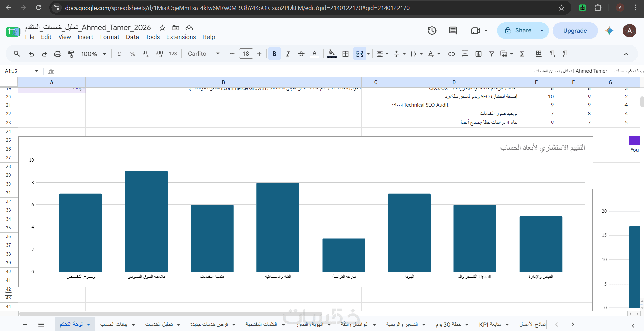Toggle strikethrough formatting
The height and width of the screenshot is (331, 644).
(x=301, y=54)
